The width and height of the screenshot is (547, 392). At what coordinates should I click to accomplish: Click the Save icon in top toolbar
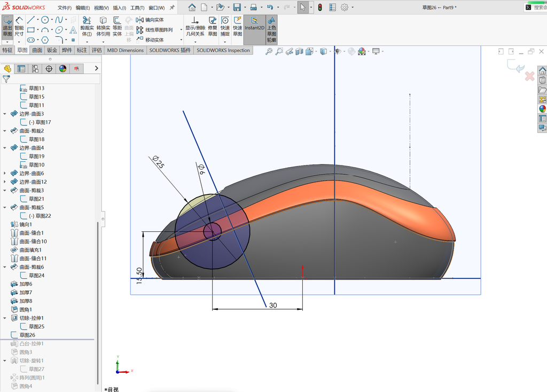click(237, 7)
